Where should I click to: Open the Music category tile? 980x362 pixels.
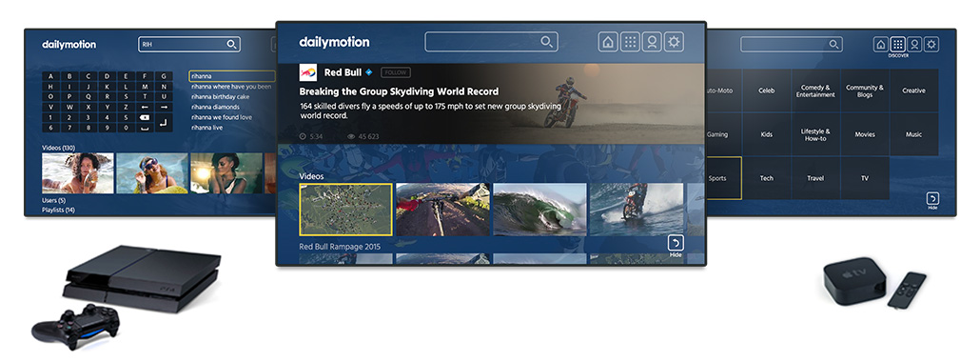pos(913,134)
